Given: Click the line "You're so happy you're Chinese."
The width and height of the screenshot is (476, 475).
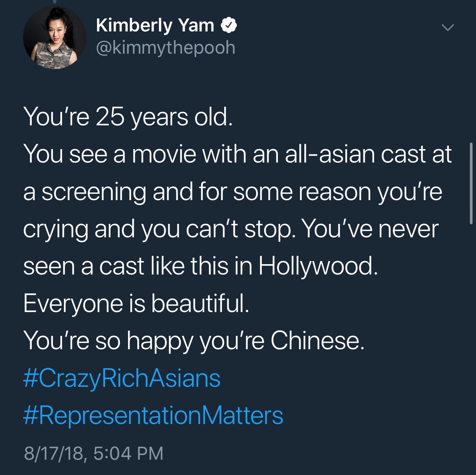Looking at the screenshot, I should (194, 340).
